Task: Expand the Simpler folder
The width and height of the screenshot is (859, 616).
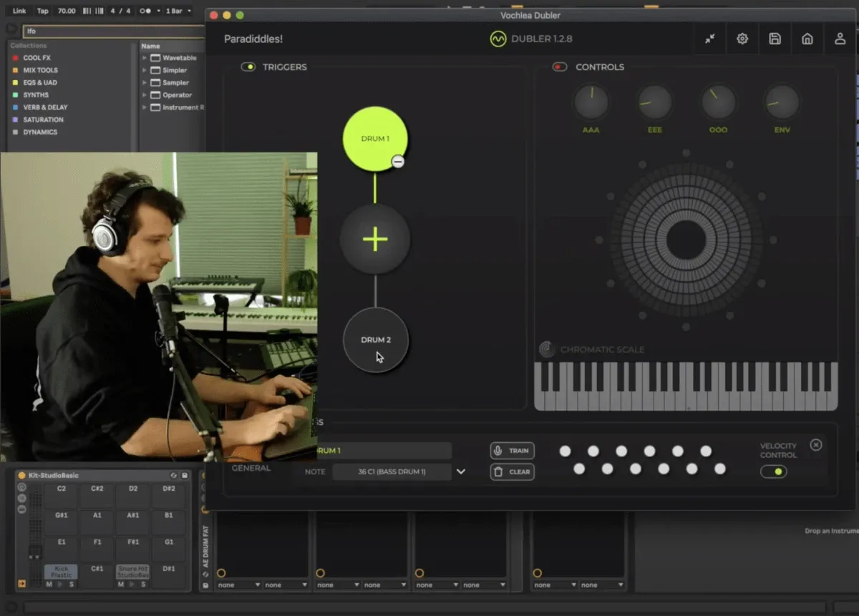Action: 145,70
